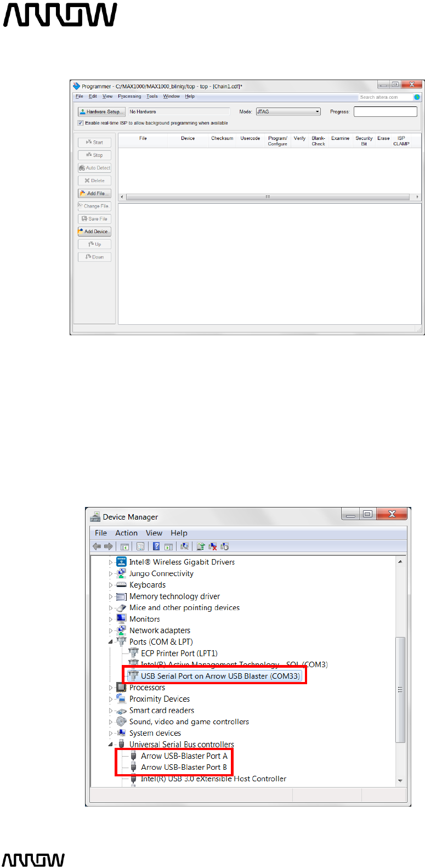This screenshot has width=425, height=868.
Task: Click the Progress bar in Programmer
Action: 386,111
